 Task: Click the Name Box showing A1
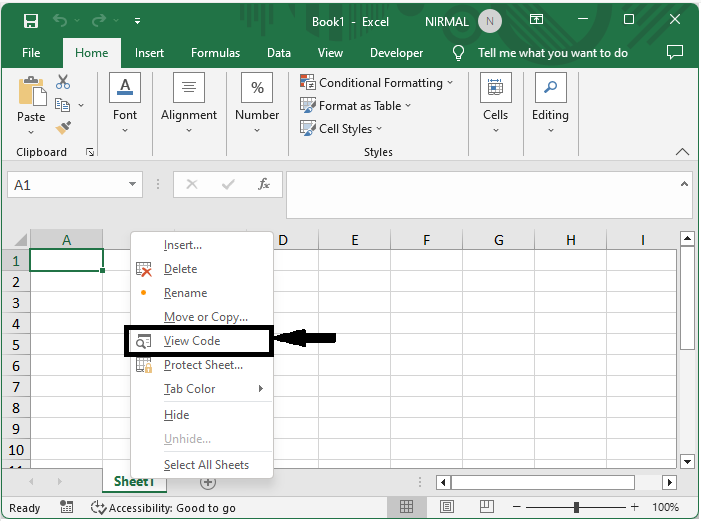tap(67, 185)
